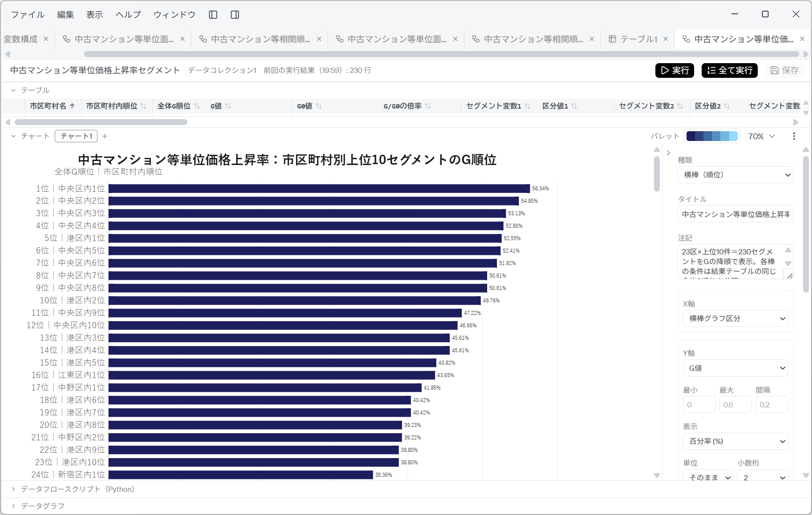Expand the データグラフ section
Image resolution: width=812 pixels, height=515 pixels.
13,506
